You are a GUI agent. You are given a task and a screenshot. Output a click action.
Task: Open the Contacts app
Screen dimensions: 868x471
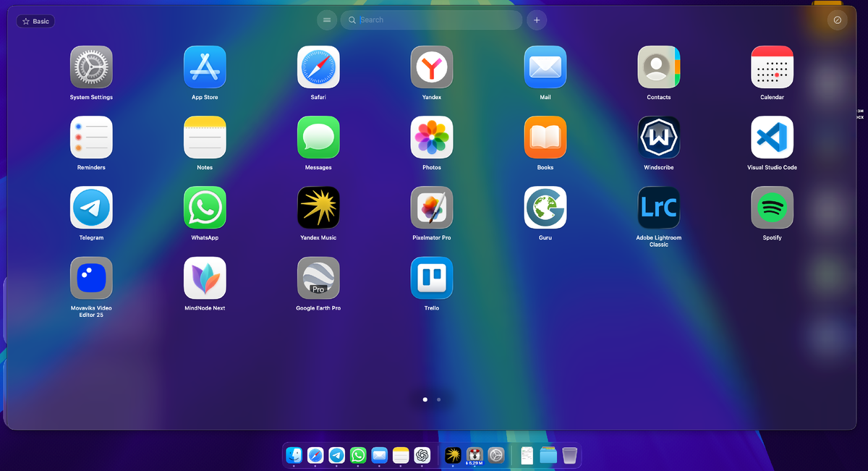[x=659, y=67]
